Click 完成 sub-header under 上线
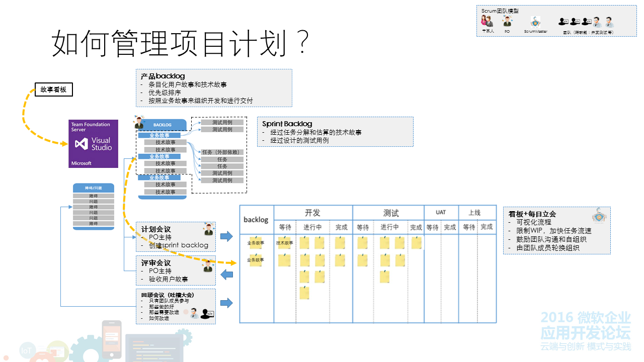Image resolution: width=644 pixels, height=362 pixels. 487,227
